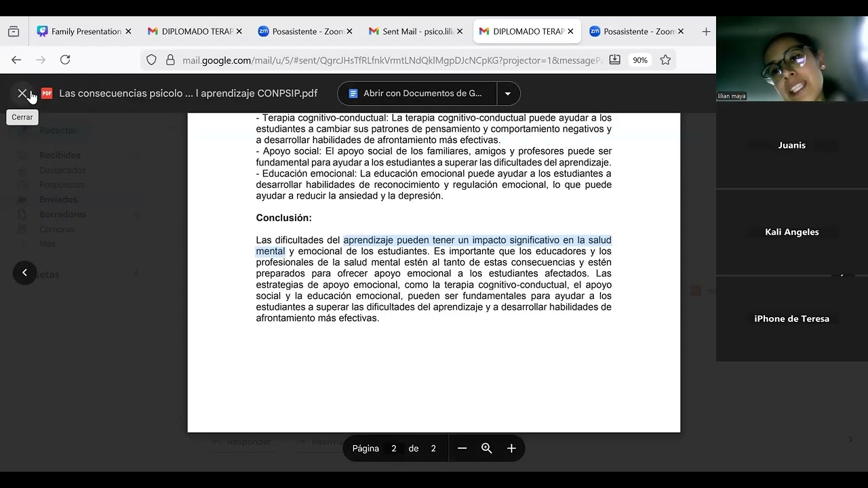Select Kali Angeles participant tile
This screenshot has height=488, width=868.
point(792,232)
